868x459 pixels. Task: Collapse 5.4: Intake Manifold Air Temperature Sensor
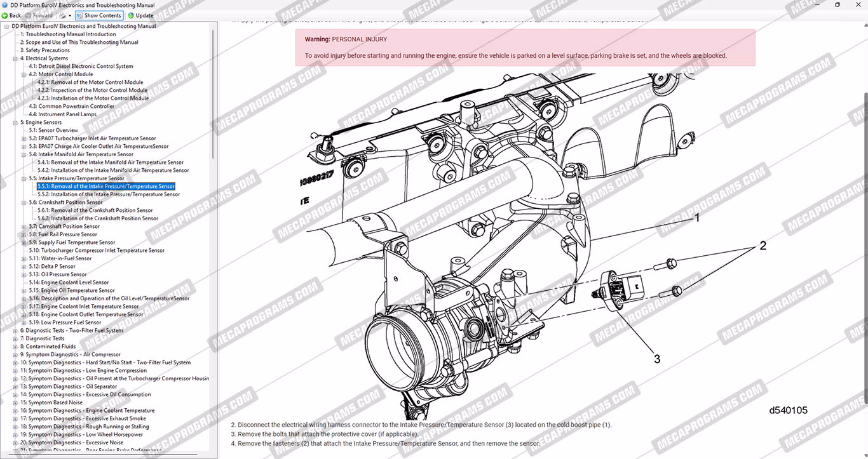tap(24, 154)
